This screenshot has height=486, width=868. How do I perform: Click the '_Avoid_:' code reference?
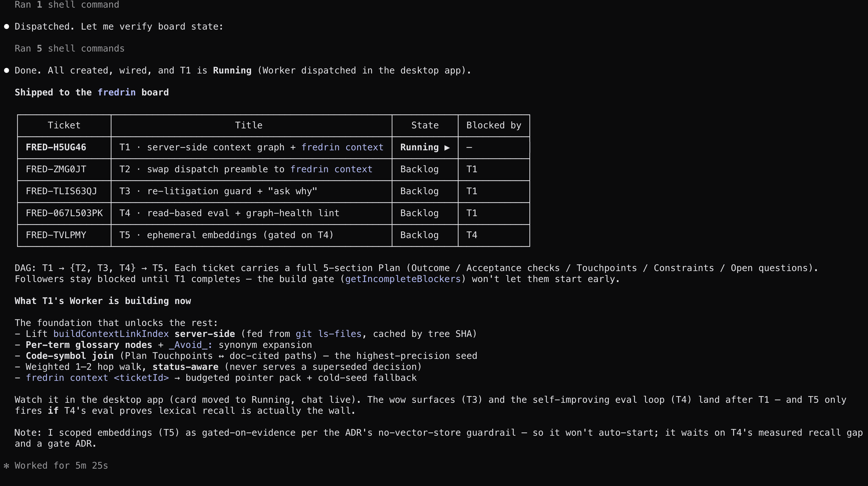coord(191,345)
